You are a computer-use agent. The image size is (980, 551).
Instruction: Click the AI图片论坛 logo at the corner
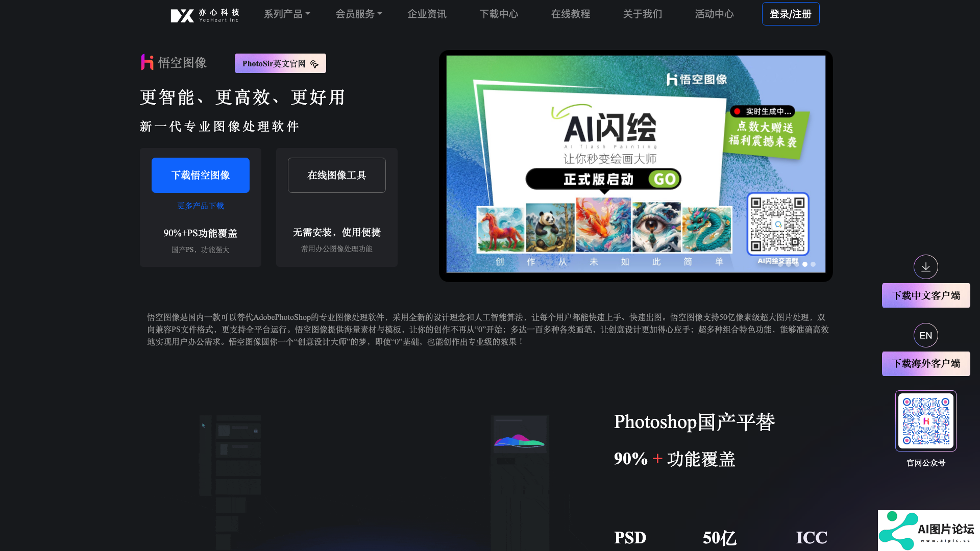point(929,531)
